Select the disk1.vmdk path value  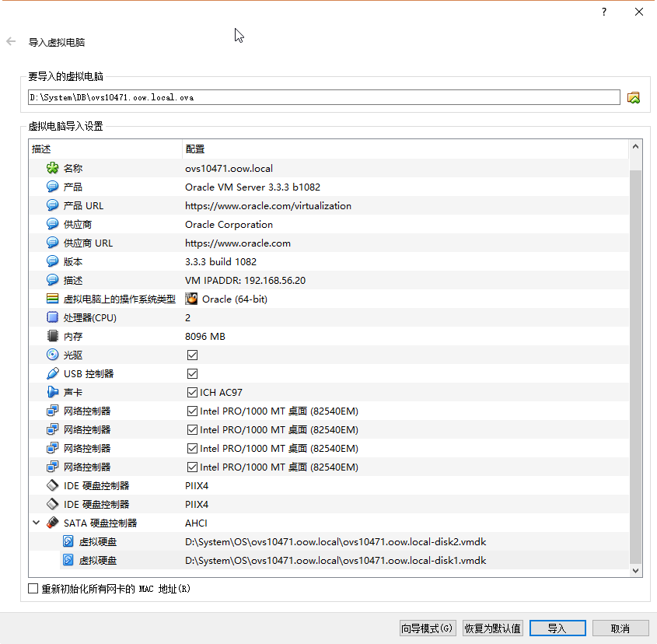(336, 561)
